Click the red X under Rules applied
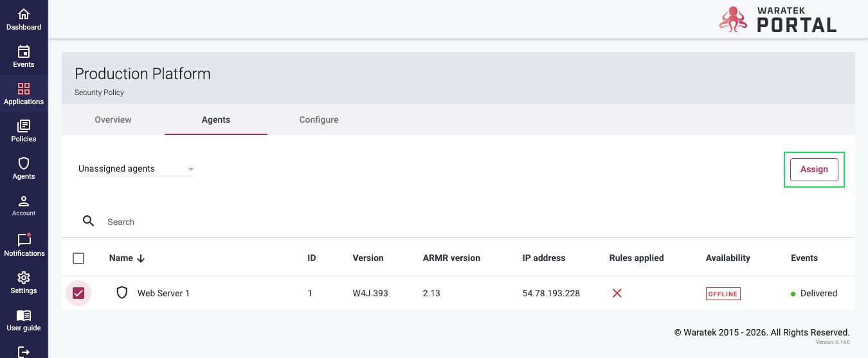This screenshot has width=868, height=358. 617,293
